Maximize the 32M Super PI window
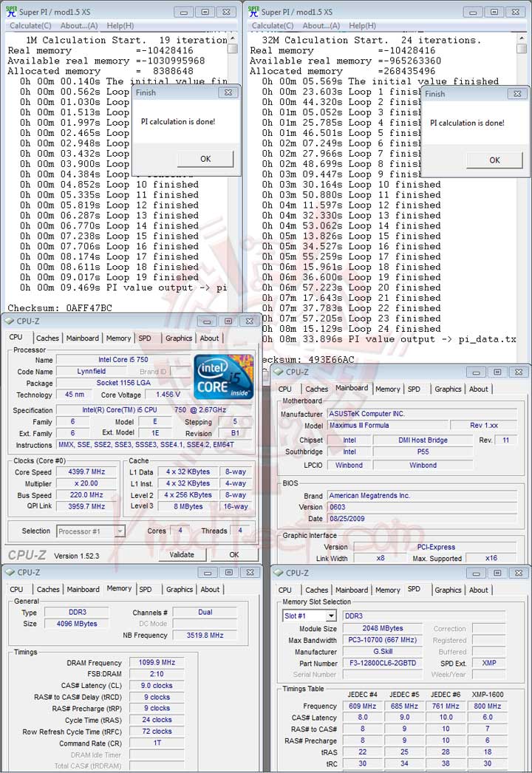This screenshot has width=532, height=773. pyautogui.click(x=494, y=12)
